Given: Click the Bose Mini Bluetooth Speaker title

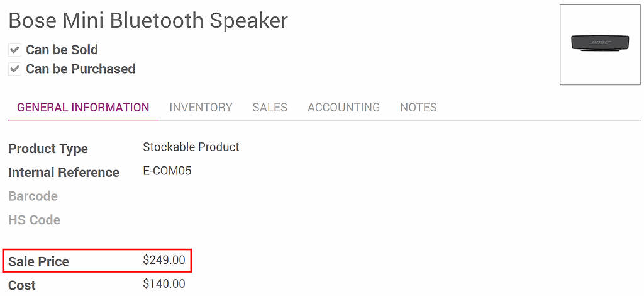Looking at the screenshot, I should pyautogui.click(x=148, y=21).
